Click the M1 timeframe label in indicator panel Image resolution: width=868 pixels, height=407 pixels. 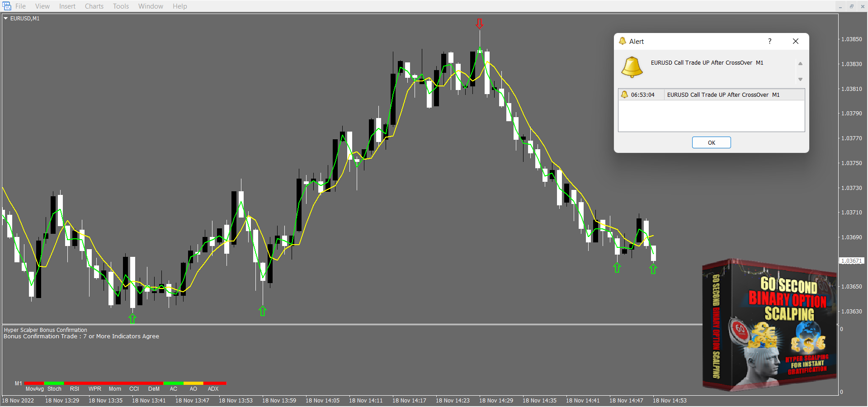point(18,383)
